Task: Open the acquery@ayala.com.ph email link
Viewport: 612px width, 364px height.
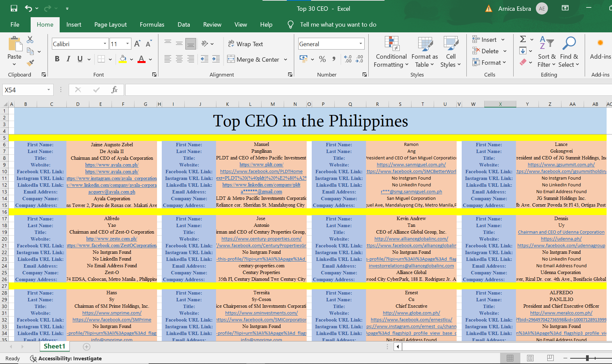Action: tap(112, 192)
